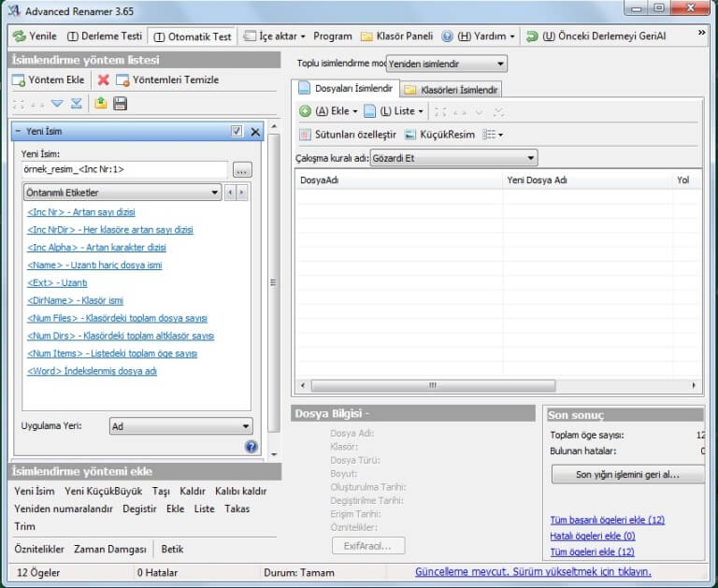Viewport: 718px width, 588px height.
Task: Show the Klasör Paneli
Action: [396, 36]
